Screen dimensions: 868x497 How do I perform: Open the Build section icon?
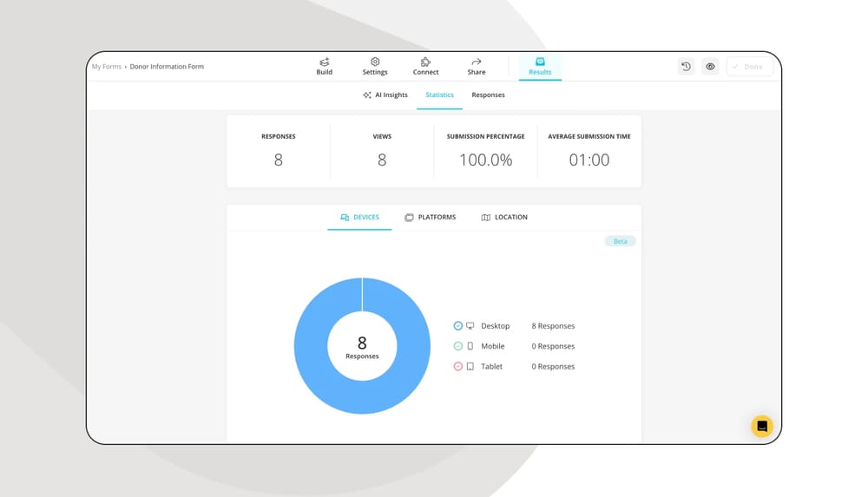pyautogui.click(x=324, y=62)
